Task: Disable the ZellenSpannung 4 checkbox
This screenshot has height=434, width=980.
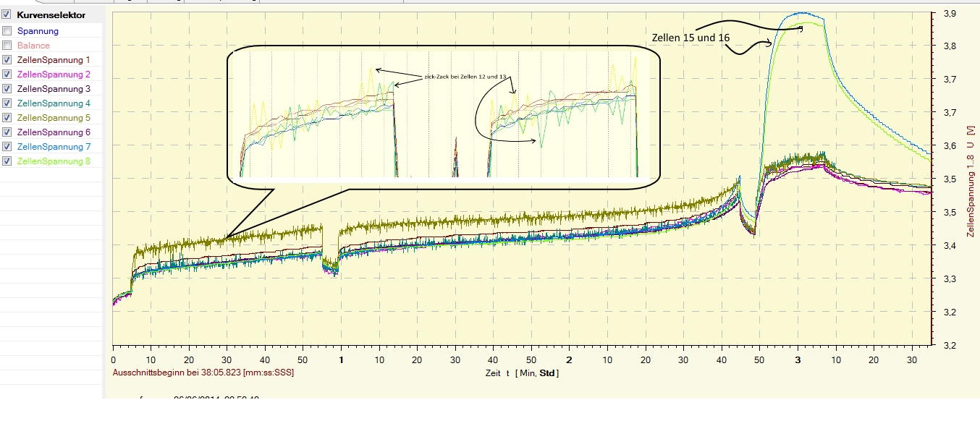Action: 7,103
